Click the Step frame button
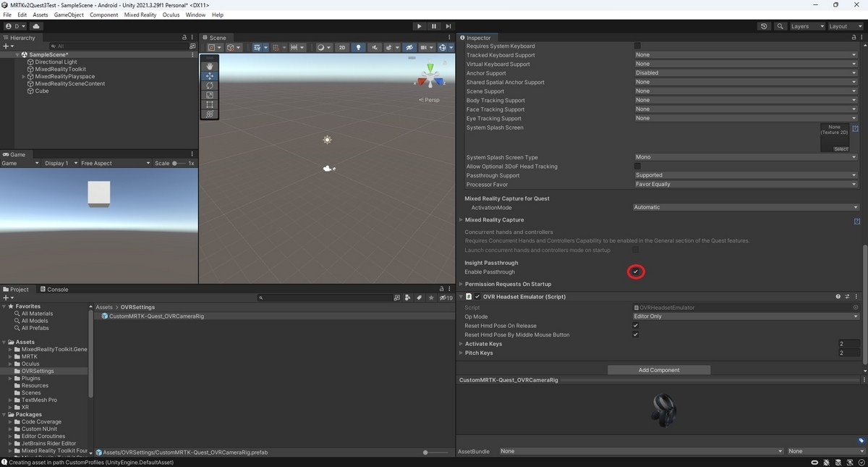The width and height of the screenshot is (868, 467). [x=448, y=26]
